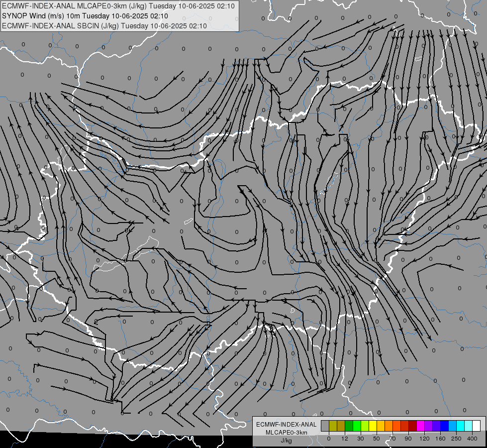487x448 pixels.
Task: Select the medium red legend swatch
Action: (x=405, y=426)
